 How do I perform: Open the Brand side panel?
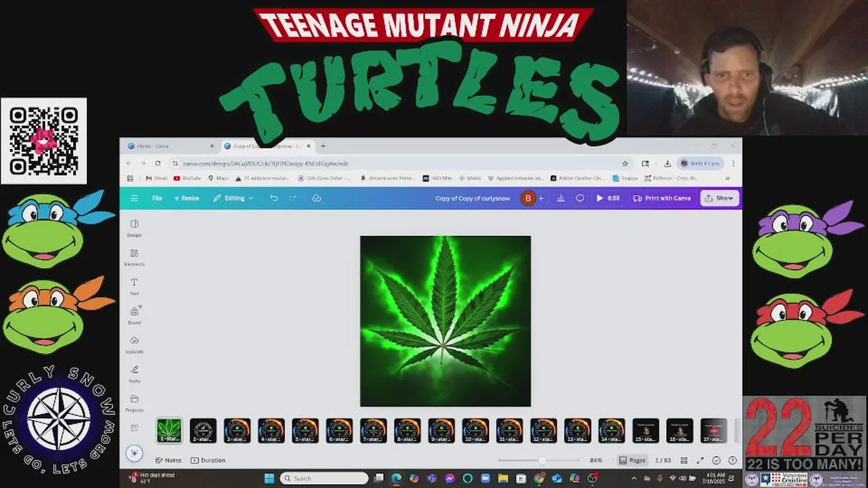134,316
